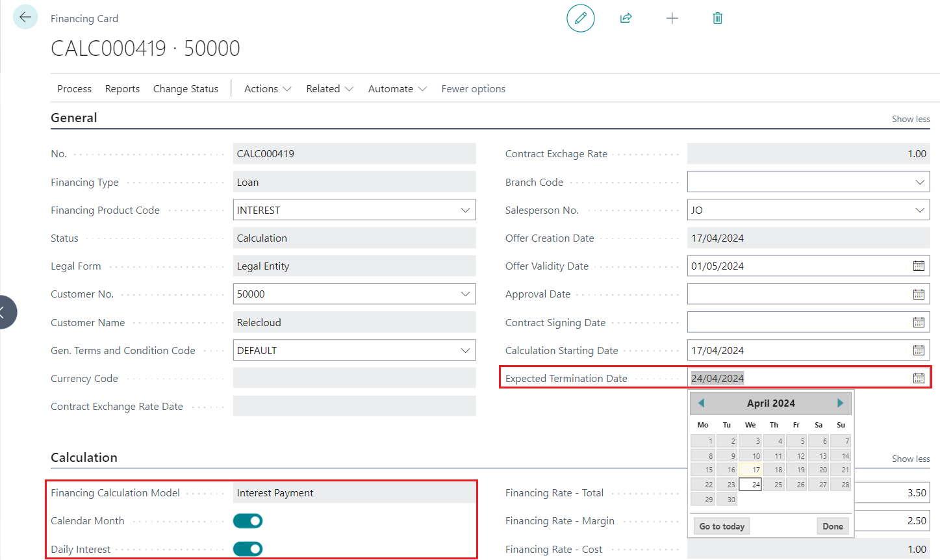940x560 pixels.
Task: Disable the Daily Interest switch
Action: point(248,550)
